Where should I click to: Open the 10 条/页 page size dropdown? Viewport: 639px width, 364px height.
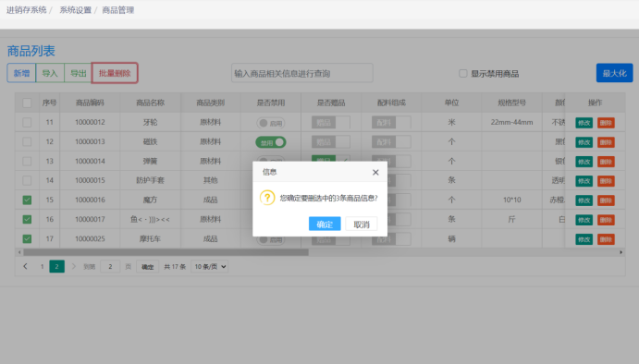(210, 267)
